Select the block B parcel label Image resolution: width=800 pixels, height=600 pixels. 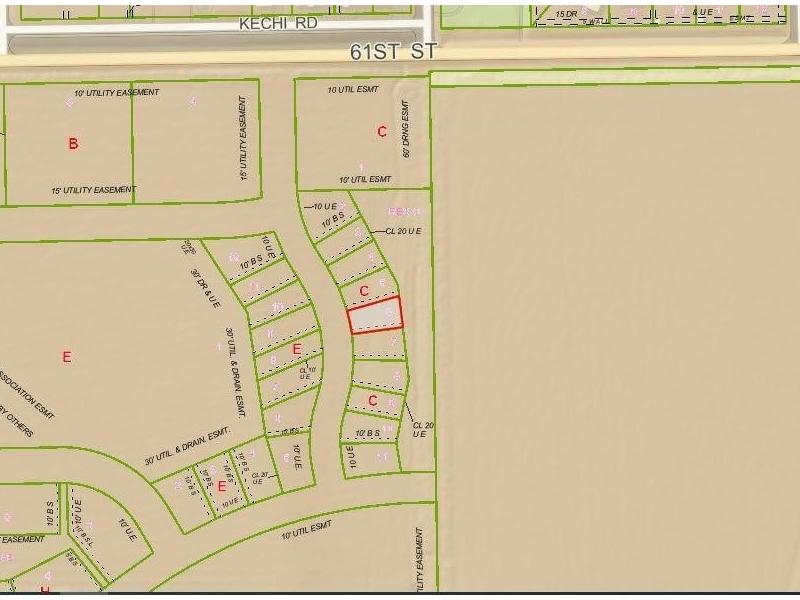click(x=73, y=144)
